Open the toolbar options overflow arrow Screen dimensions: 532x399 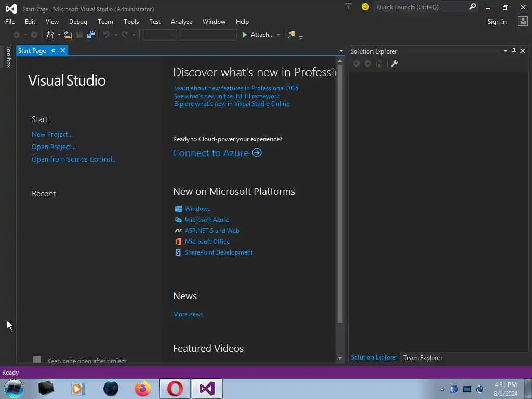click(x=301, y=37)
